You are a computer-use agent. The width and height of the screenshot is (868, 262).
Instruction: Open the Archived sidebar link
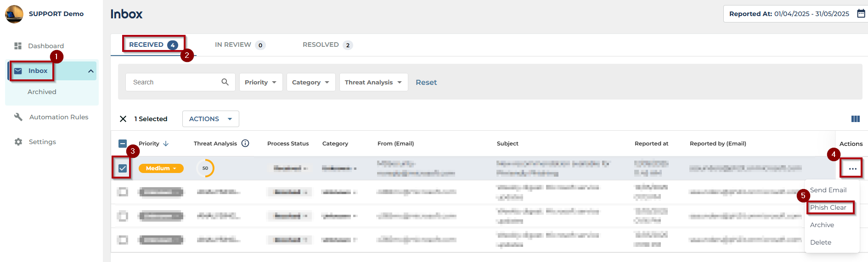42,92
